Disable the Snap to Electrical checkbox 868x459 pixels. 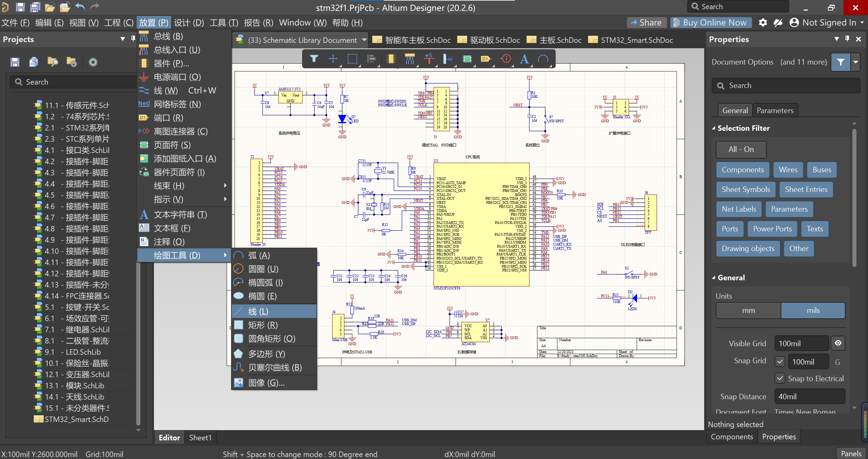pos(780,378)
